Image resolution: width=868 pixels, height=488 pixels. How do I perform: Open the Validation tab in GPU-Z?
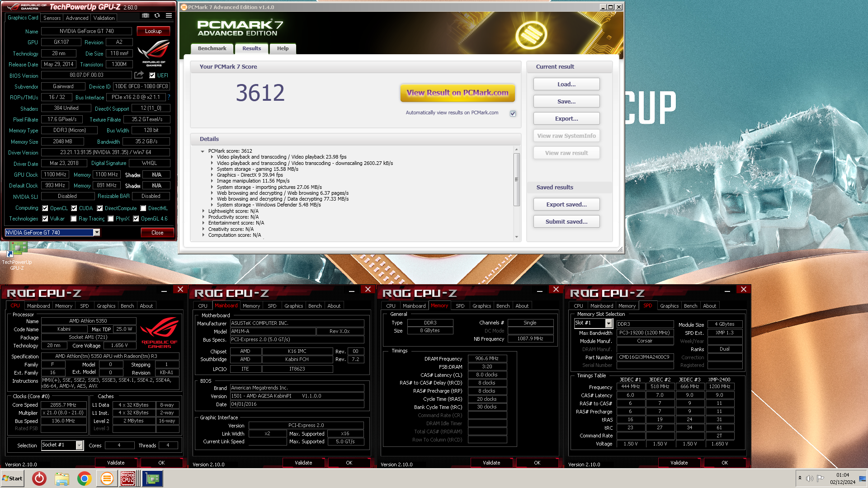[x=104, y=18]
